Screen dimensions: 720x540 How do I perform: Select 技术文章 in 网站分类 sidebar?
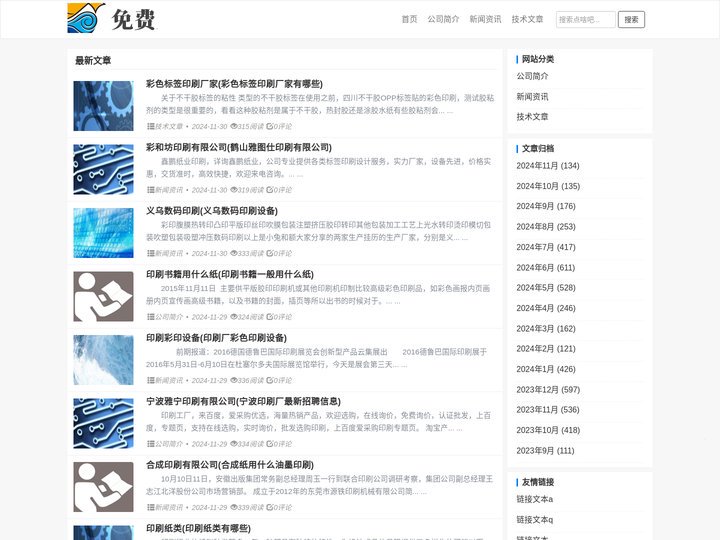[x=532, y=117]
